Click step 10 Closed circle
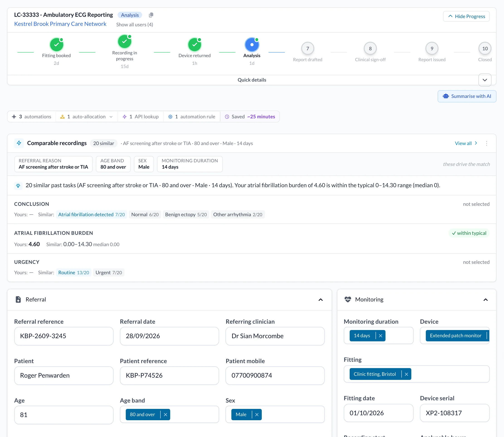504x437 pixels. pos(485,49)
